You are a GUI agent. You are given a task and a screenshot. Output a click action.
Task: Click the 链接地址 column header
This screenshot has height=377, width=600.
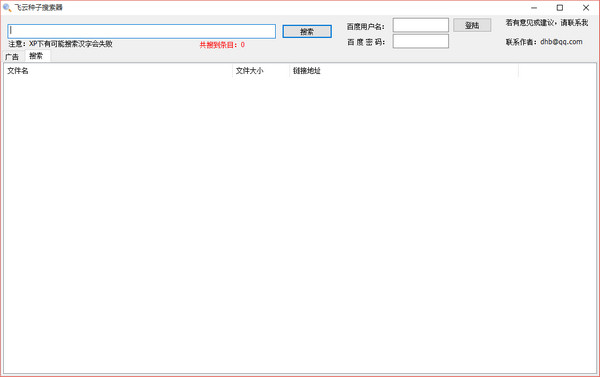pyautogui.click(x=404, y=71)
